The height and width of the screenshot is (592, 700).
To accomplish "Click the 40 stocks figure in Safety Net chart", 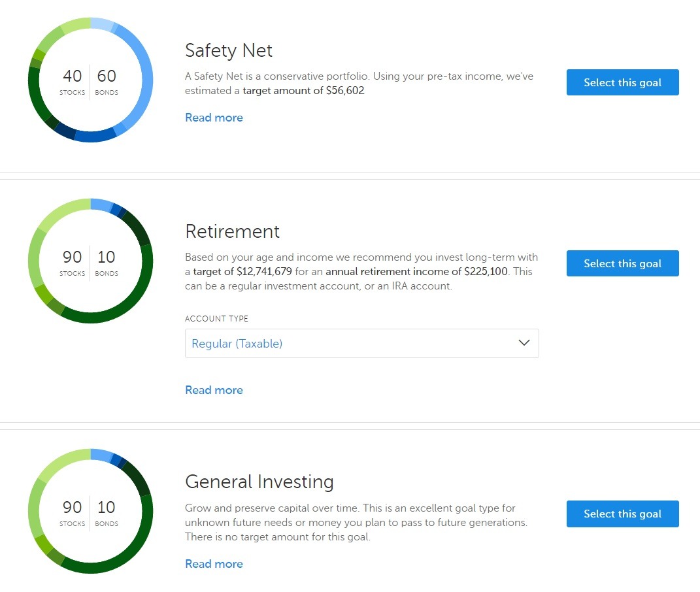I will pos(72,76).
